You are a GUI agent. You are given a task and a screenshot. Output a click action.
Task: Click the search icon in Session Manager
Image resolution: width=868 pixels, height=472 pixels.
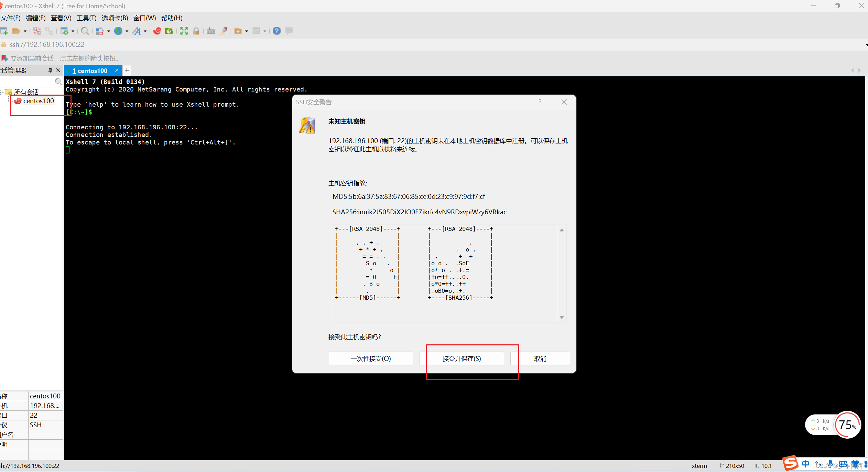58,82
